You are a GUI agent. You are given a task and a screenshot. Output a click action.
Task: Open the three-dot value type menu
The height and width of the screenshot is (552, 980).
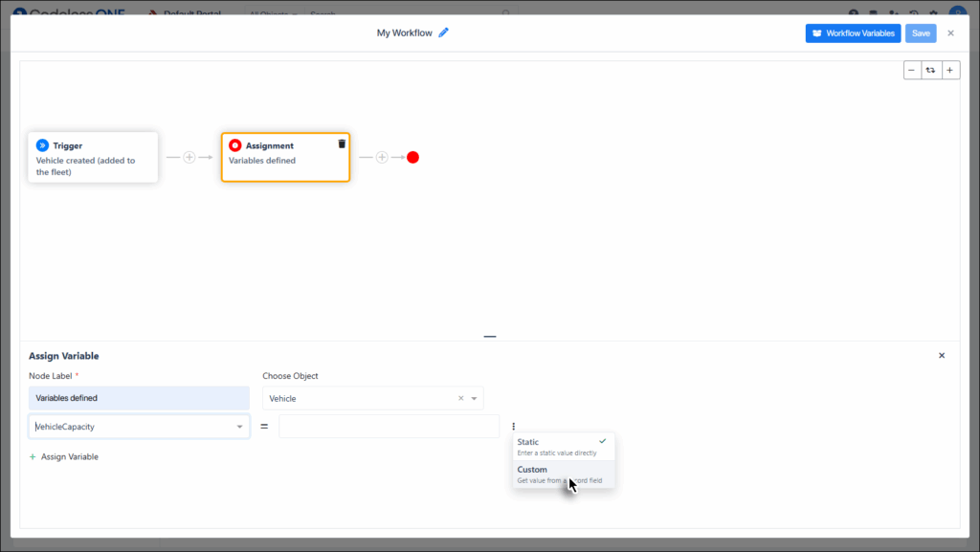coord(514,427)
